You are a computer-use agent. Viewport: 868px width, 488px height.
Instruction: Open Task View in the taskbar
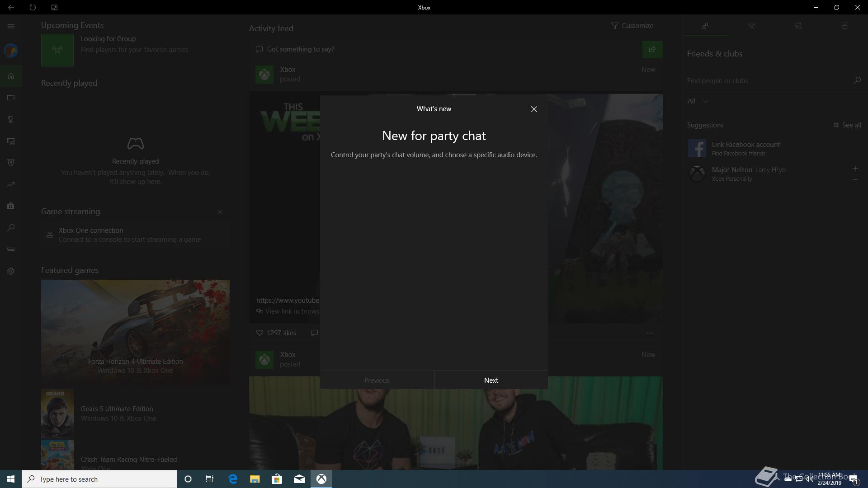click(x=210, y=479)
